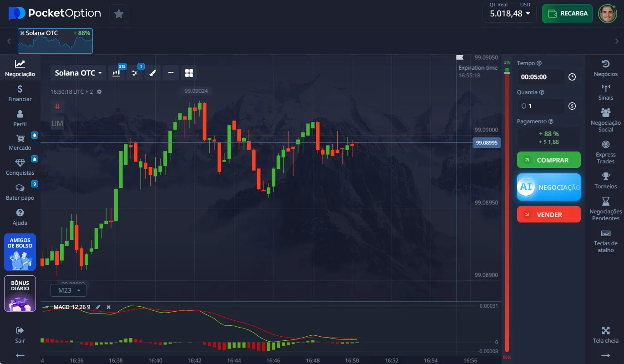Screen dimensions: 624x364
Task: Open the AI Negociação button
Action: click(x=549, y=187)
